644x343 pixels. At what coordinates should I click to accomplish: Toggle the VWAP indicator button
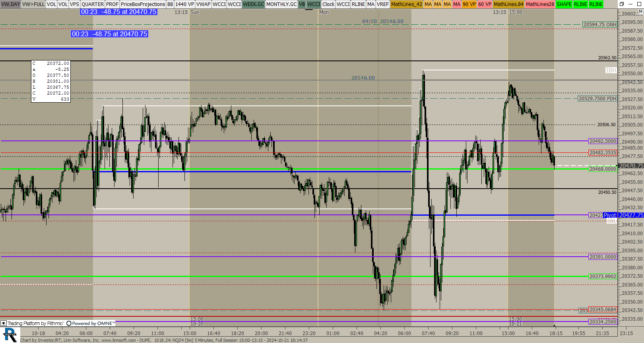pos(203,4)
